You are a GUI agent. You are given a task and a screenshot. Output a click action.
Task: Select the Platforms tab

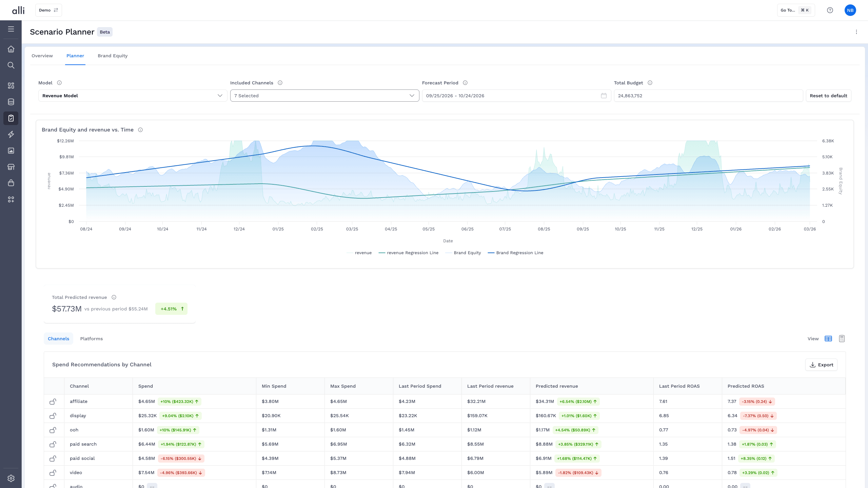(92, 339)
